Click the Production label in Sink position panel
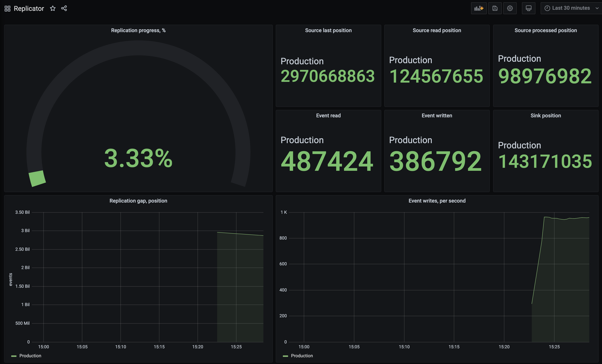The width and height of the screenshot is (602, 364). point(520,145)
